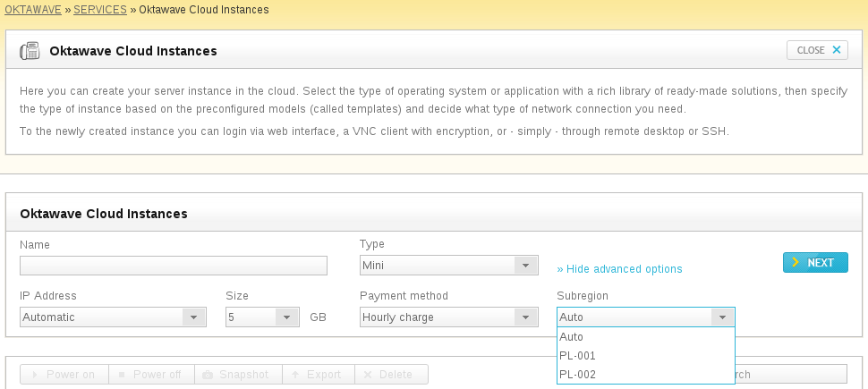Click the 'Oktawave Cloud Instances' form heading
Viewport: 868px width, 389px height.
pos(104,214)
